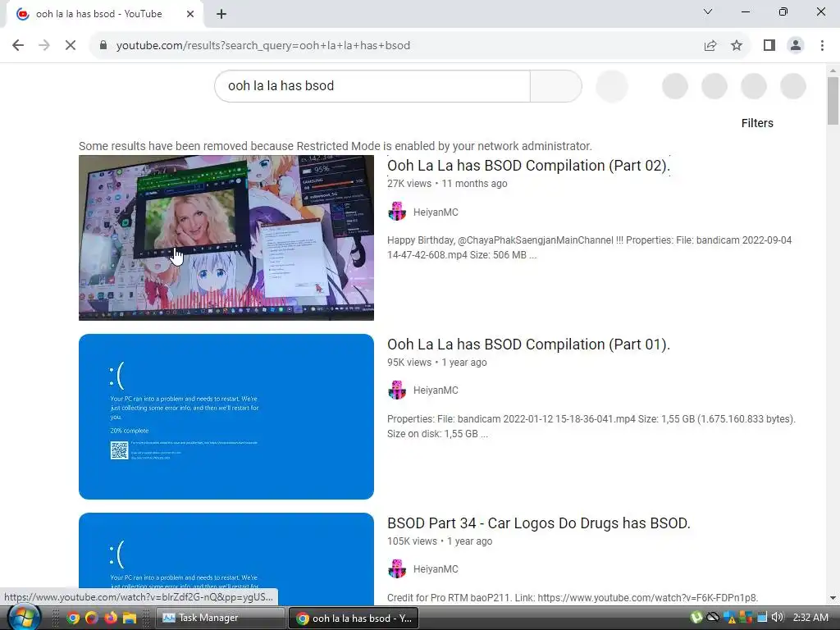Open the browser side panel
The width and height of the screenshot is (840, 630).
[769, 46]
